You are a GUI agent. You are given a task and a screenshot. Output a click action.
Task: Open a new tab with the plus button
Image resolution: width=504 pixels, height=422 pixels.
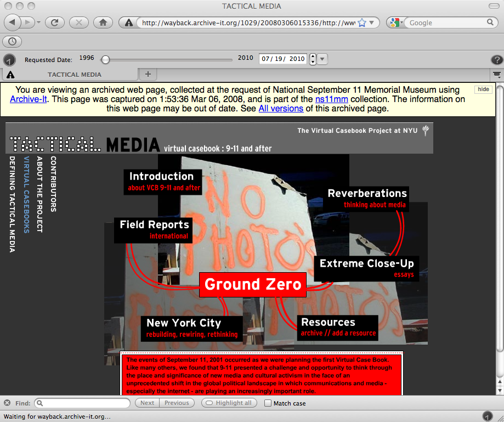pyautogui.click(x=148, y=74)
